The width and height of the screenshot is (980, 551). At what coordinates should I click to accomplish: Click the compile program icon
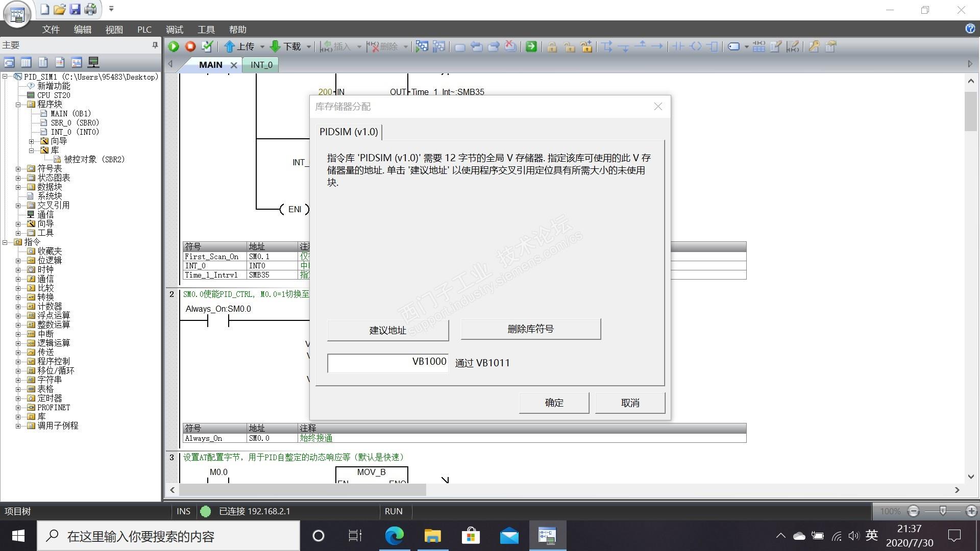click(x=207, y=46)
